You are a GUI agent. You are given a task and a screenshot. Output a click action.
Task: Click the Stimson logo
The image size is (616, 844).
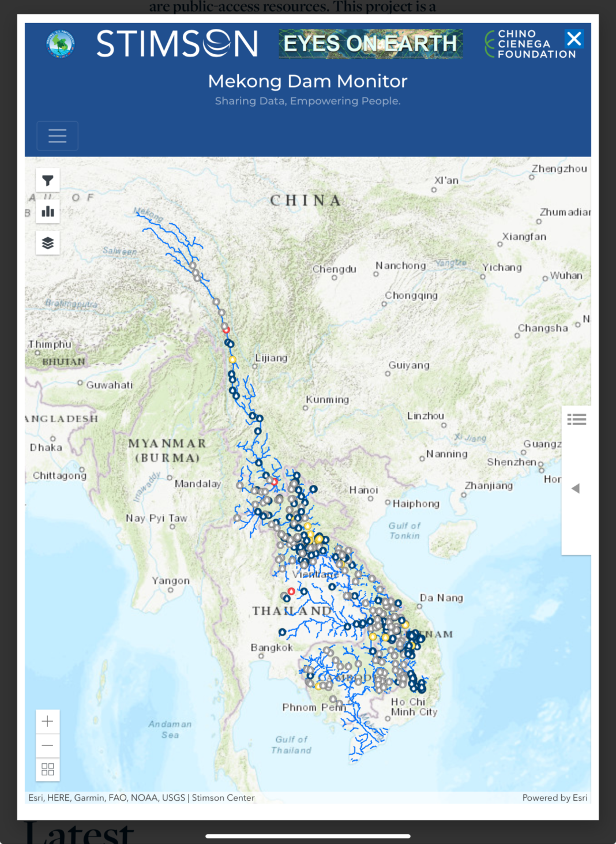pyautogui.click(x=177, y=44)
